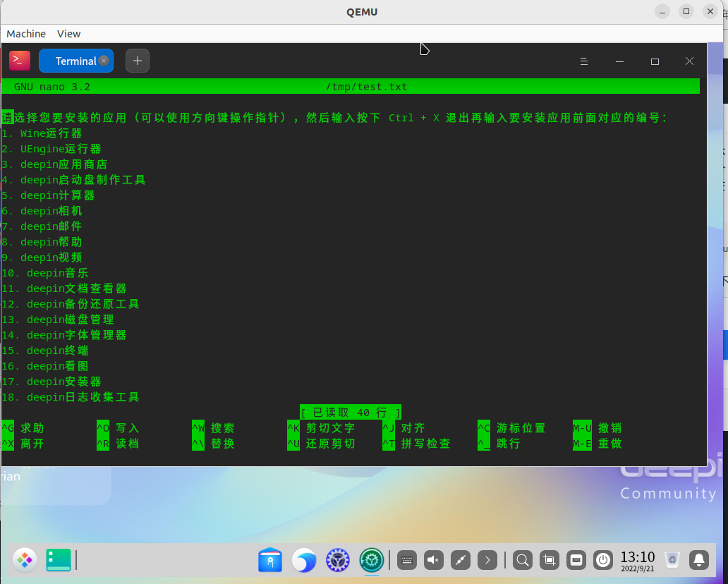Click the '已读取 40 行' status message
The image size is (728, 584).
coord(350,413)
